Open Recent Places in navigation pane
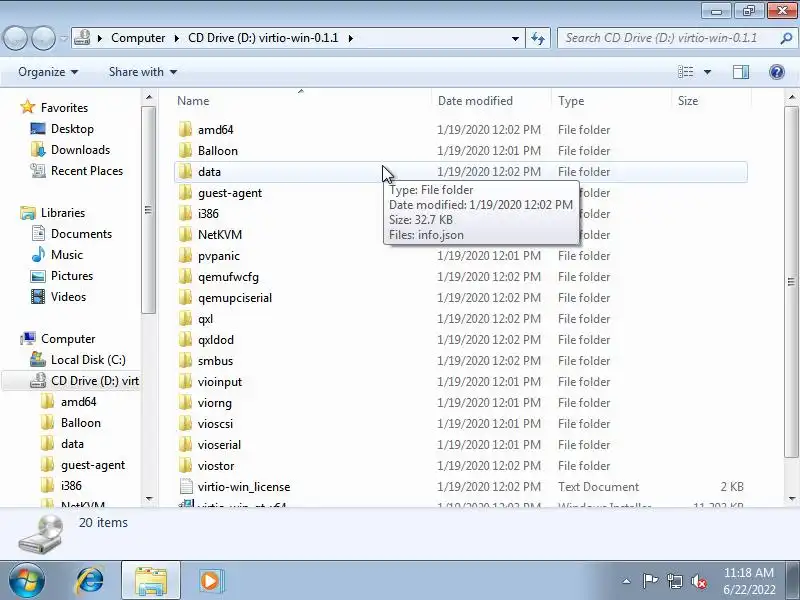This screenshot has width=800, height=600. (x=77, y=170)
